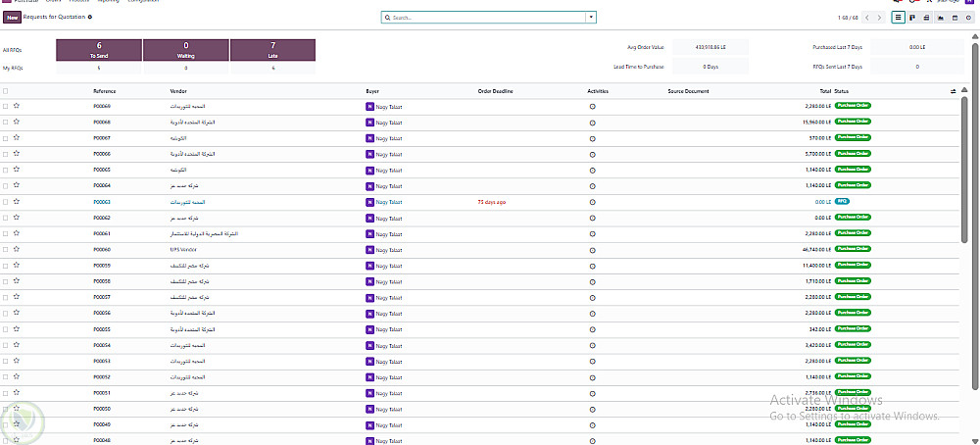Viewport: 980px width, 445px height.
Task: Click Nagy Talaat avatar in P00062 row
Action: coord(369,219)
